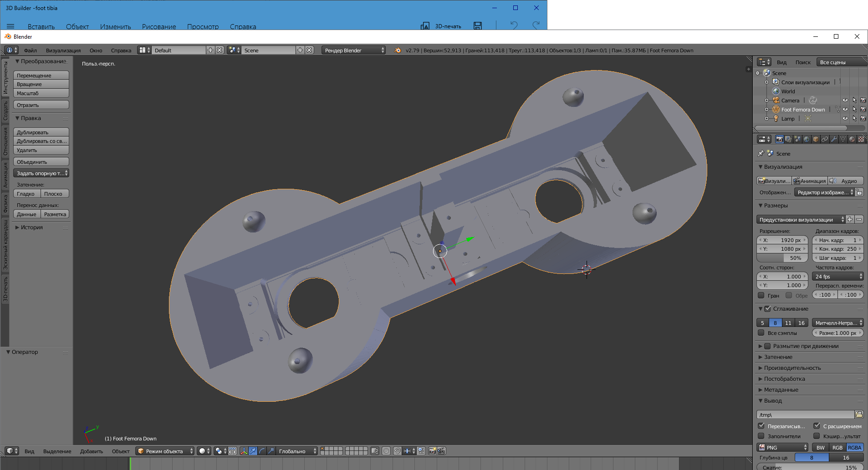Image resolution: width=868 pixels, height=470 pixels.
Task: Click the OpenGL render camera icon
Action: [x=432, y=451]
